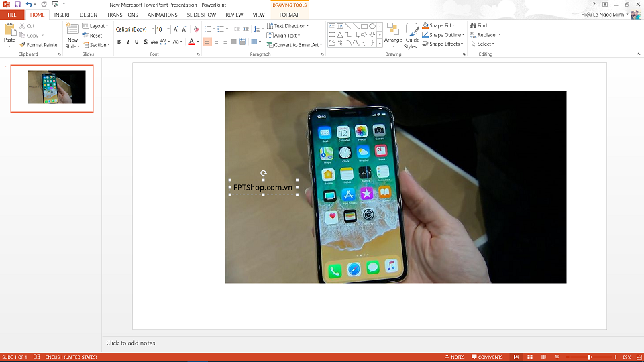Save the presentation with floppy icon
The height and width of the screenshot is (362, 644).
click(17, 5)
